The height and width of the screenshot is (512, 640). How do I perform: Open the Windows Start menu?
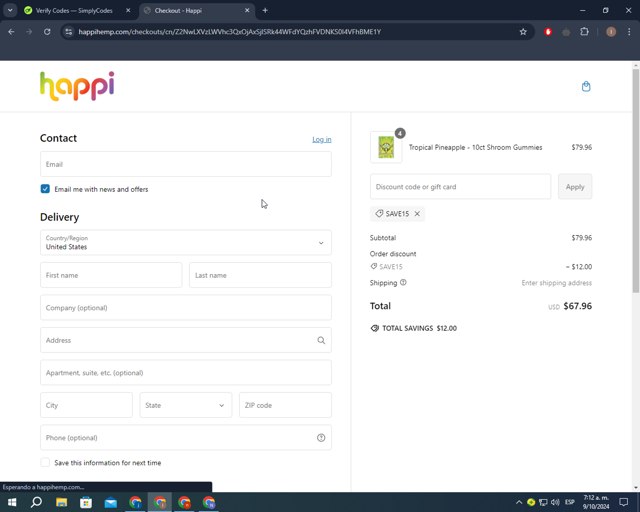12,502
